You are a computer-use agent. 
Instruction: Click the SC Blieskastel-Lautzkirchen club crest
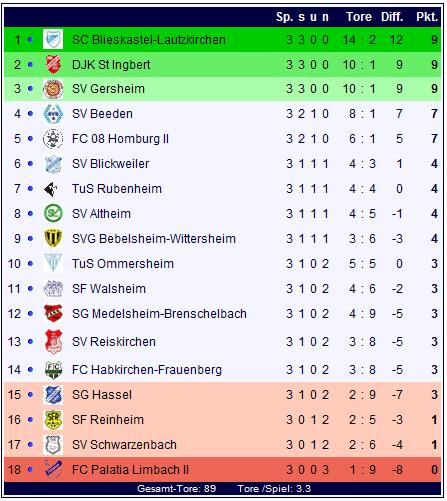(53, 39)
